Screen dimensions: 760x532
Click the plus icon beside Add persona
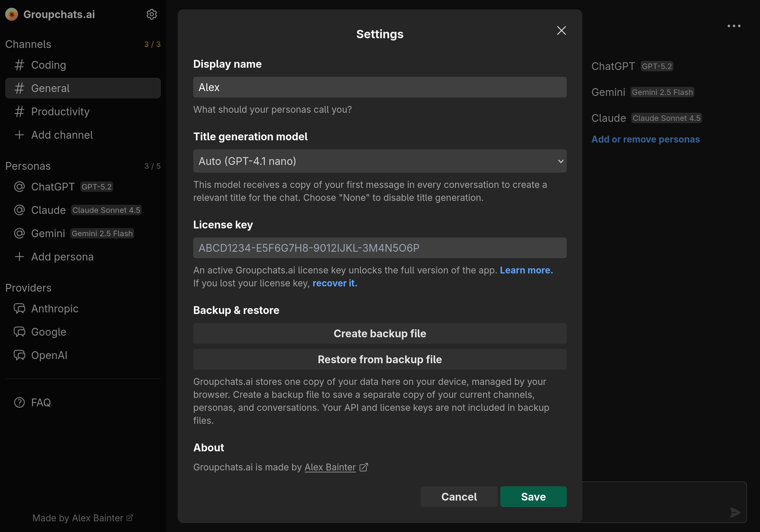click(19, 257)
